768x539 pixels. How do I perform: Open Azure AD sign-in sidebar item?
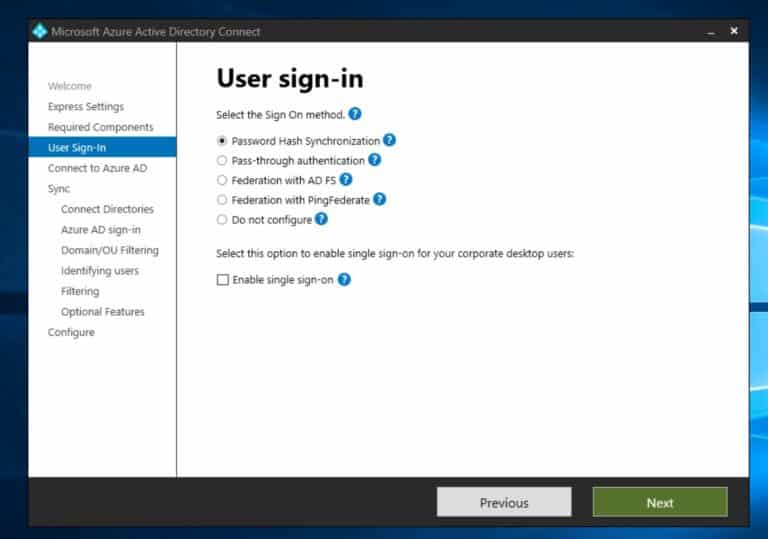click(x=101, y=230)
